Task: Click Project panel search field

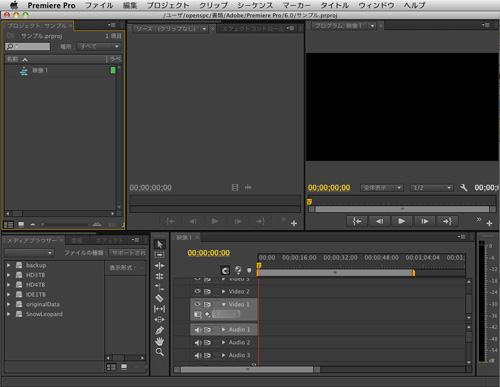Action: point(28,46)
